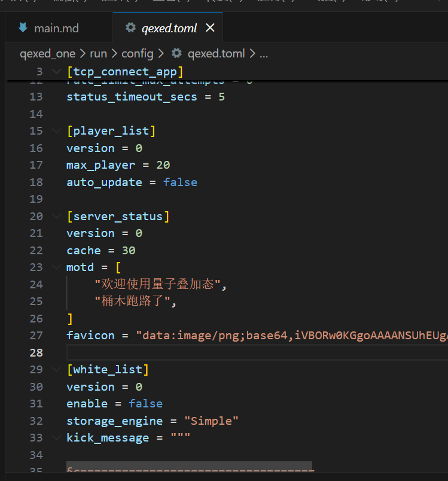Click the breadcrumb ellipsis symbol selector
448x481 pixels.
[x=264, y=54]
